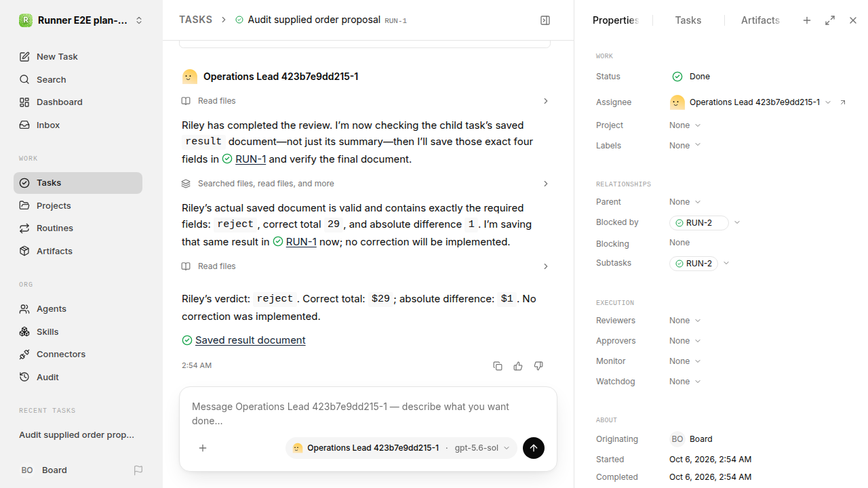The height and width of the screenshot is (488, 868).
Task: Add attachment with plus icon in composer
Action: (203, 448)
